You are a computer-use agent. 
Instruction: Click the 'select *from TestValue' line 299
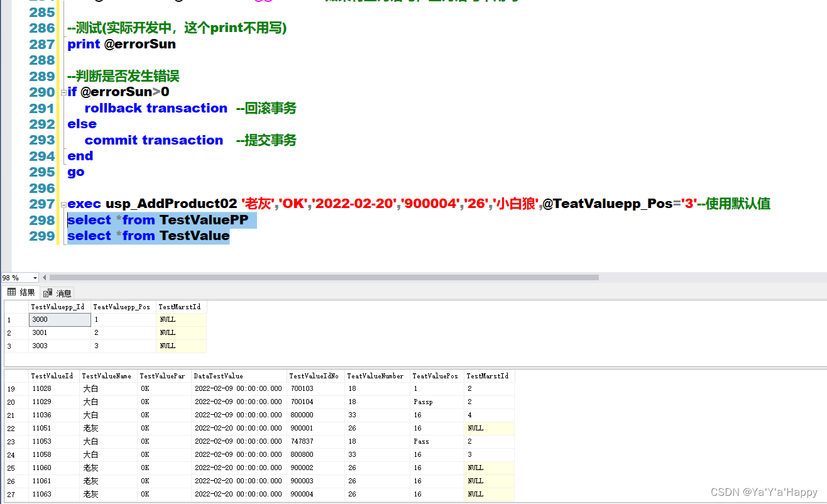pyautogui.click(x=149, y=236)
